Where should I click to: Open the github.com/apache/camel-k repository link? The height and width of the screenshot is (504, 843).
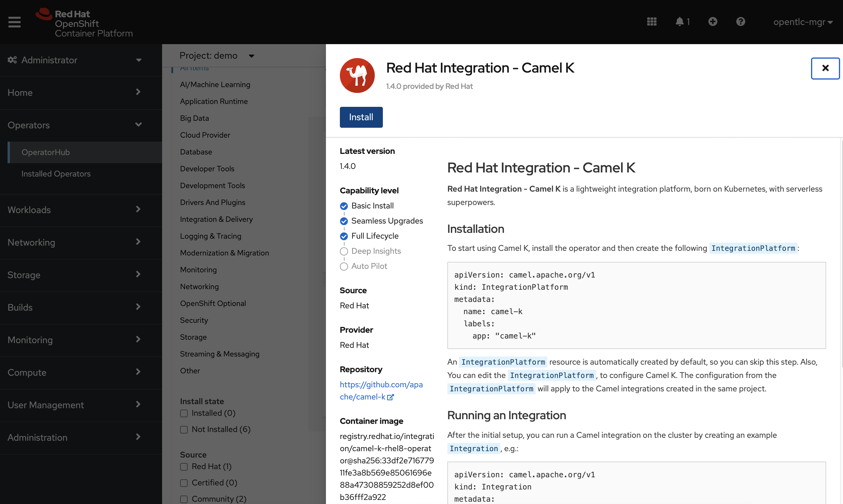(x=381, y=391)
